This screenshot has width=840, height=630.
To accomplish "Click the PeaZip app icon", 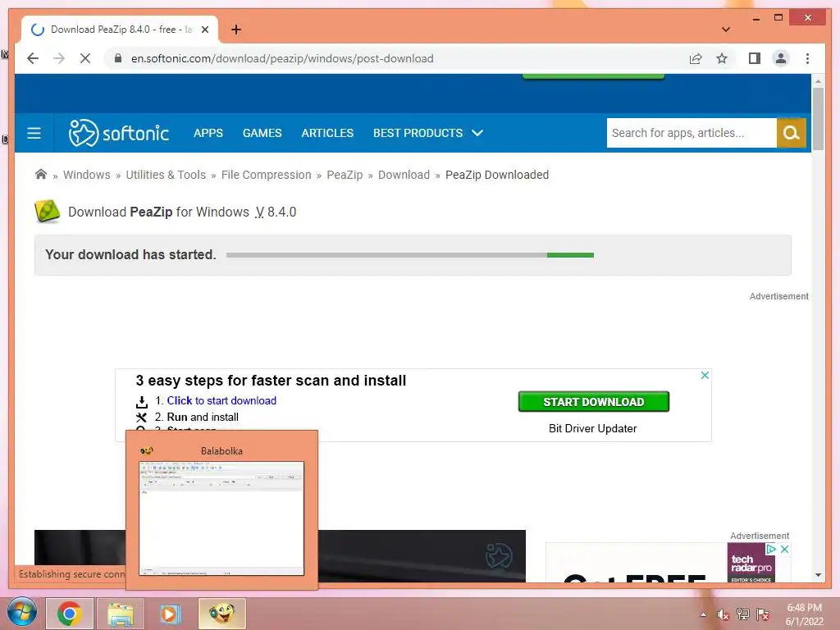I will tap(47, 211).
